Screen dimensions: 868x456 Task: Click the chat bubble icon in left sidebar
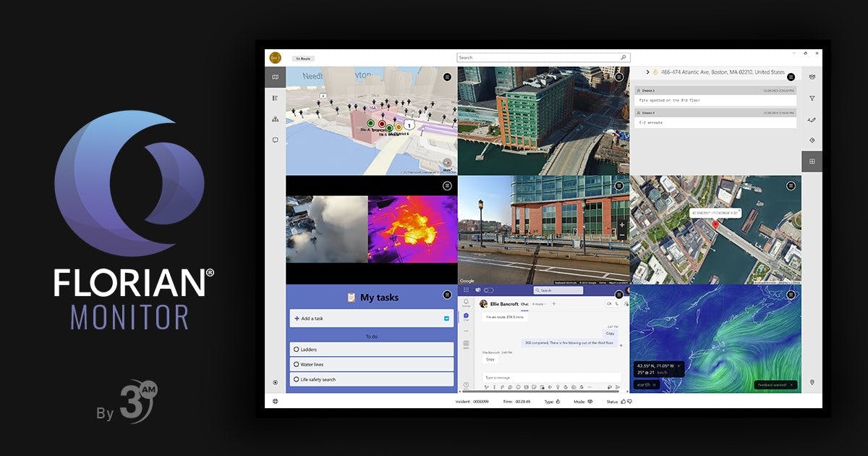(276, 140)
